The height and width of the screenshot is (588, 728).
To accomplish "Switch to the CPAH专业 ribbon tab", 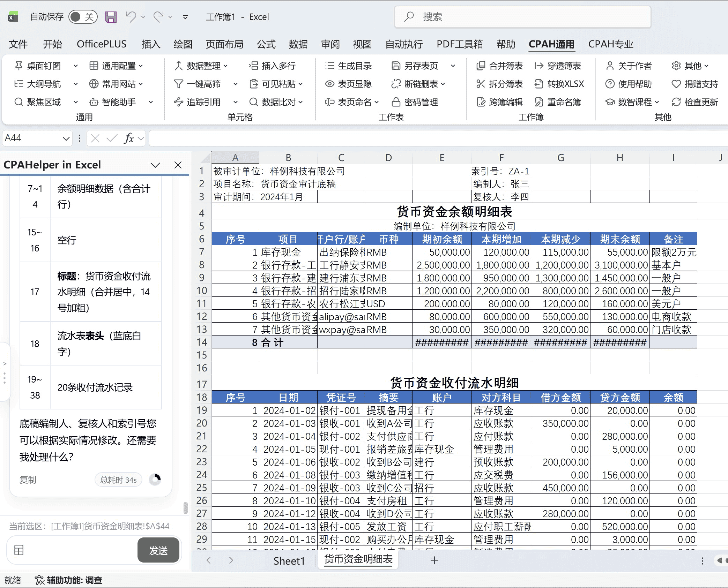I will 610,44.
